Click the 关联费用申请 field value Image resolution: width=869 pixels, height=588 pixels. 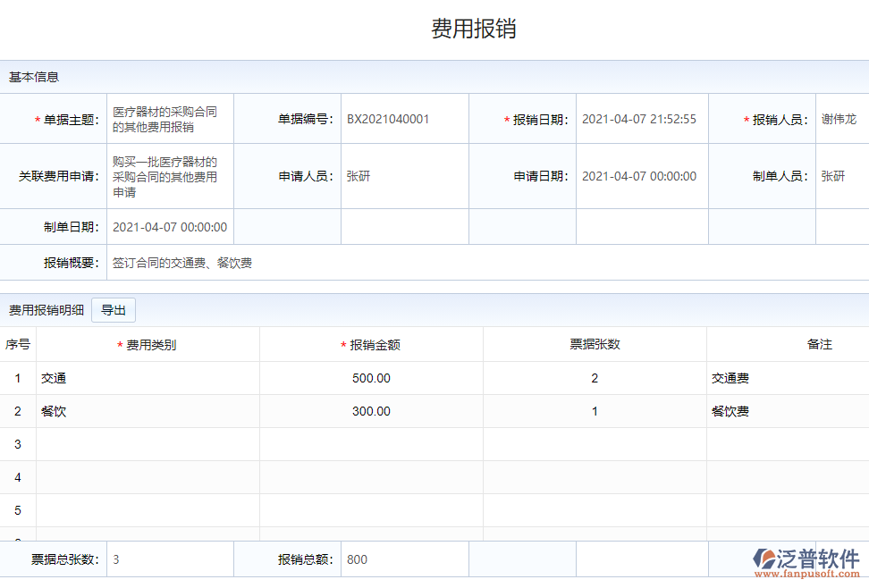pos(169,176)
